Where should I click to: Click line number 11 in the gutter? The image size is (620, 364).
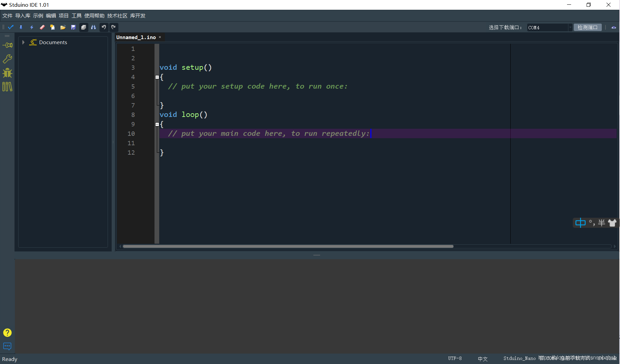tap(131, 143)
